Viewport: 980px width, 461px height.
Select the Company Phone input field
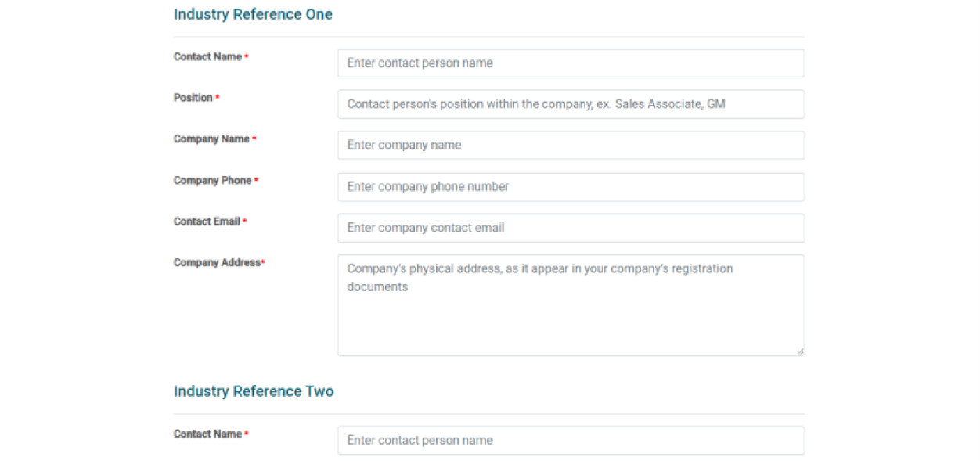coord(570,186)
